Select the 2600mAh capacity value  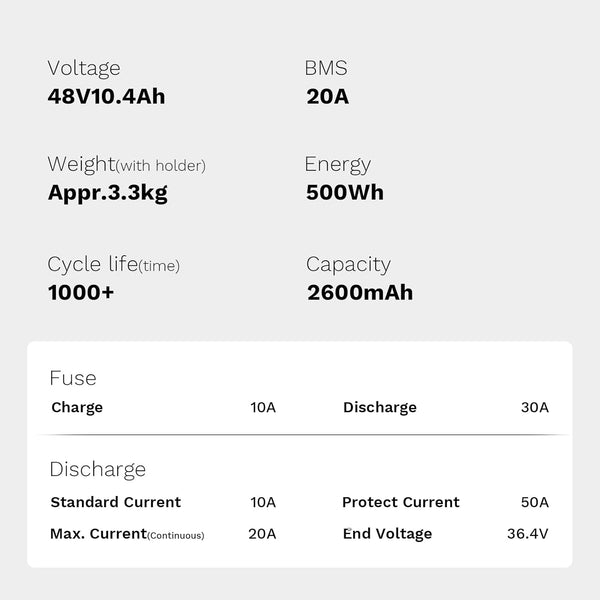(360, 293)
